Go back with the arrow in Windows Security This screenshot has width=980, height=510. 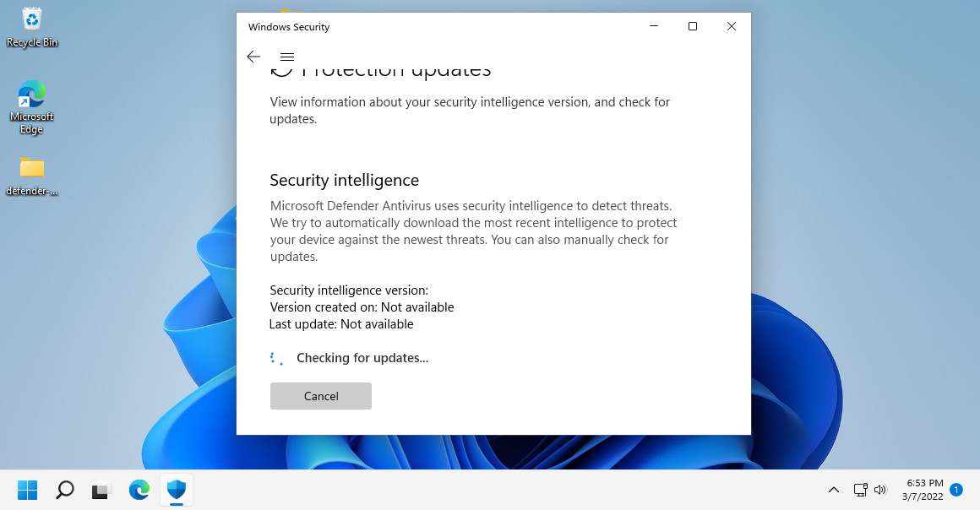[x=253, y=57]
